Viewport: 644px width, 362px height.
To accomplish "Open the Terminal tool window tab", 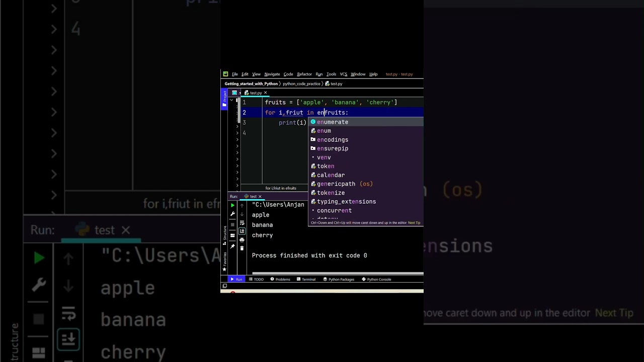I will [306, 280].
